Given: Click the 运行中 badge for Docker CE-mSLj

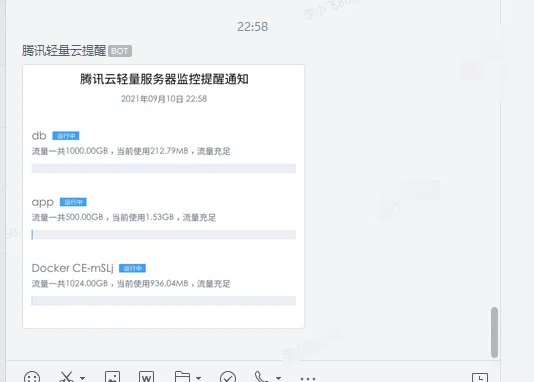Looking at the screenshot, I should coord(132,268).
